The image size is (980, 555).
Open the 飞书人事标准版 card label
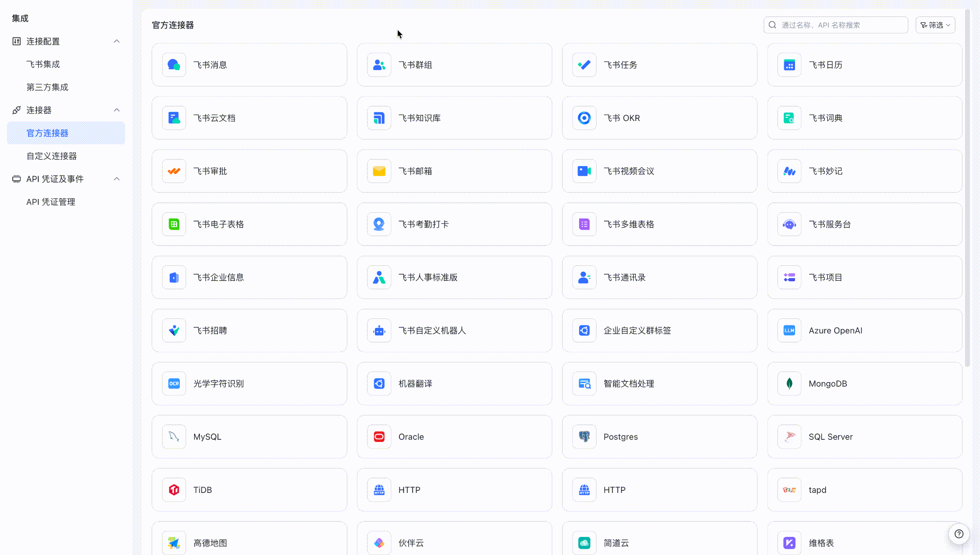[428, 277]
